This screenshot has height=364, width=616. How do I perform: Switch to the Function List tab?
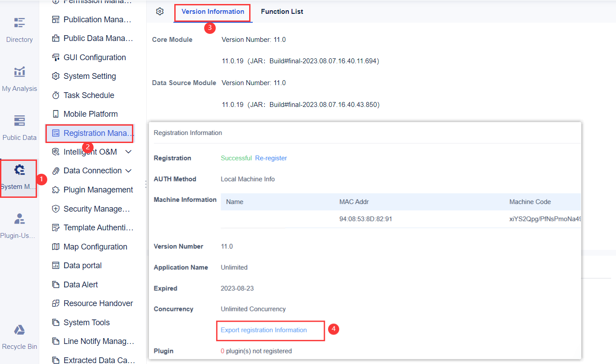click(x=282, y=11)
